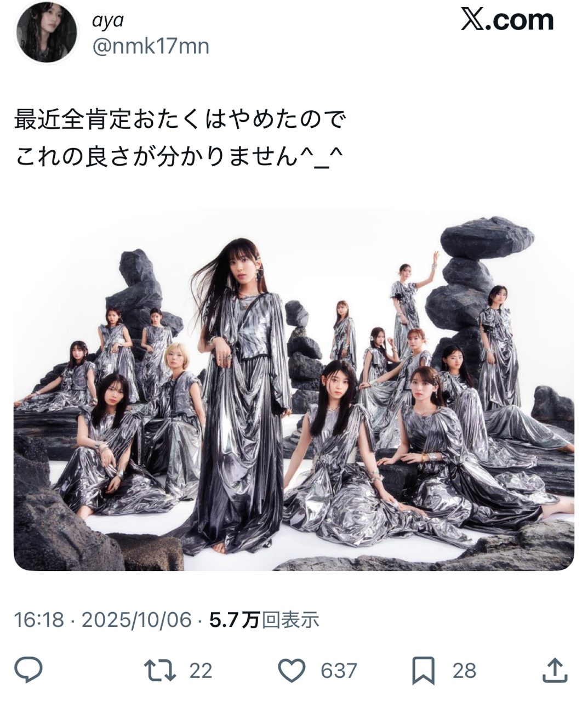This screenshot has width=588, height=702.
Task: Click the display name aya
Action: tap(108, 20)
